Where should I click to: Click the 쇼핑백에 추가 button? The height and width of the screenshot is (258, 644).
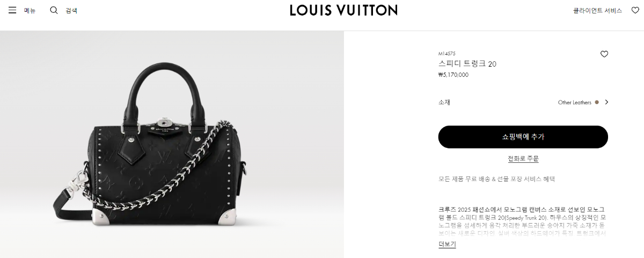pos(523,137)
